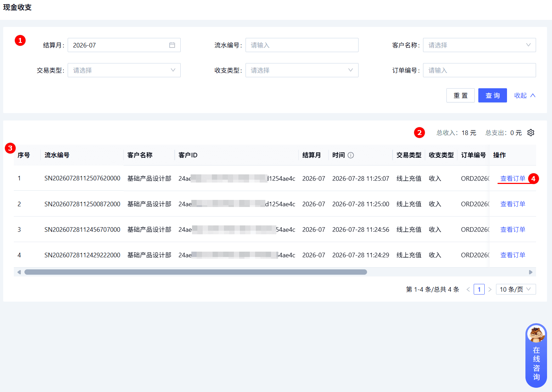Click the 重置 button

[461, 95]
